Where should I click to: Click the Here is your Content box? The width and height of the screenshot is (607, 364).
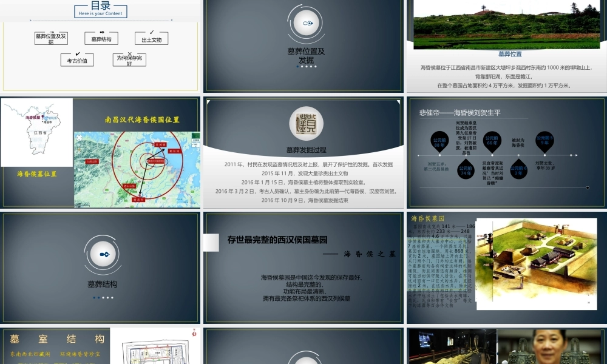coord(100,13)
